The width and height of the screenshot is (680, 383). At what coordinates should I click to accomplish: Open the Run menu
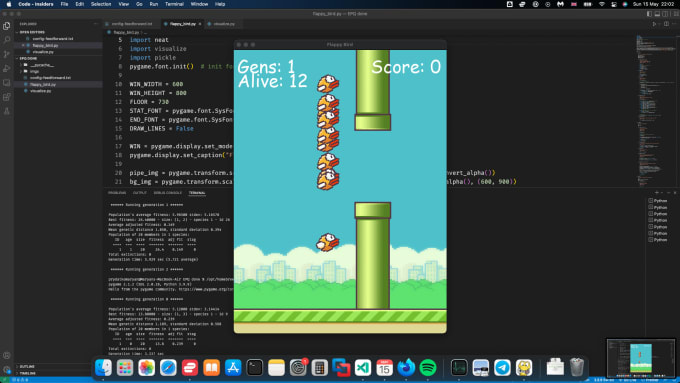pyautogui.click(x=154, y=4)
